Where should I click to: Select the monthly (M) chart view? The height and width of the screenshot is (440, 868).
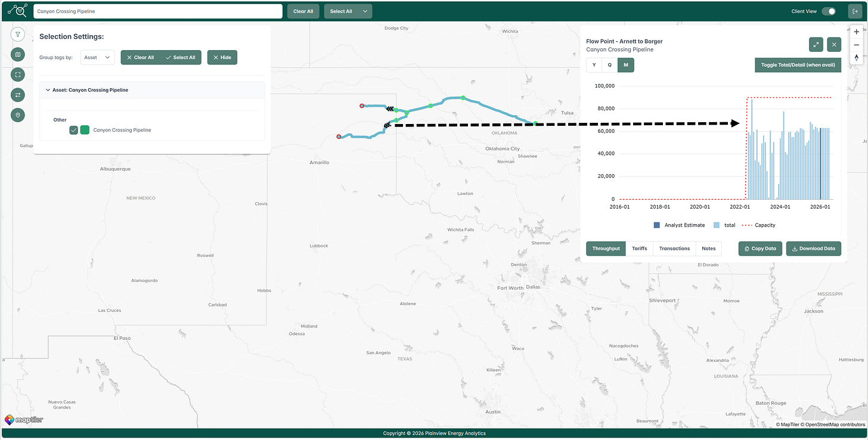(626, 65)
